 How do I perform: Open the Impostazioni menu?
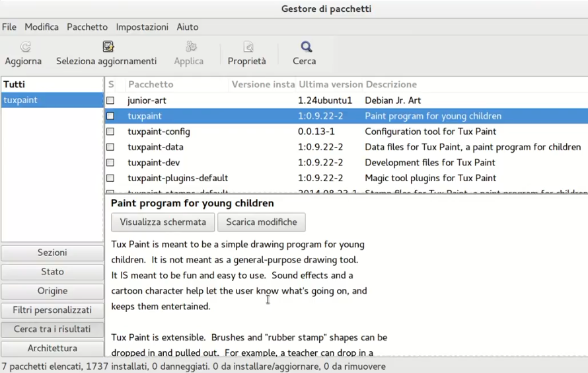point(142,27)
